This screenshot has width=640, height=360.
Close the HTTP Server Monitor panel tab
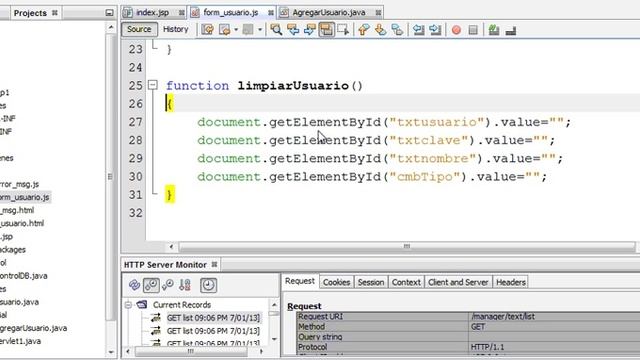(x=214, y=264)
